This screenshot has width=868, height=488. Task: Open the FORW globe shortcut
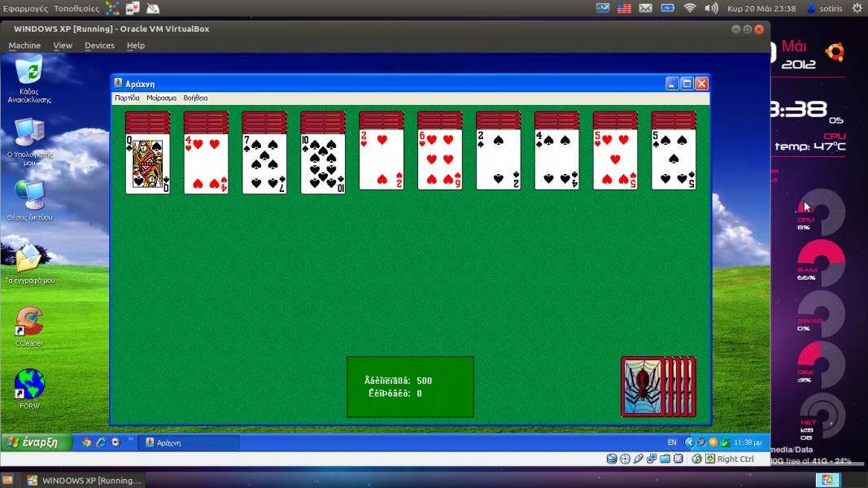[29, 389]
